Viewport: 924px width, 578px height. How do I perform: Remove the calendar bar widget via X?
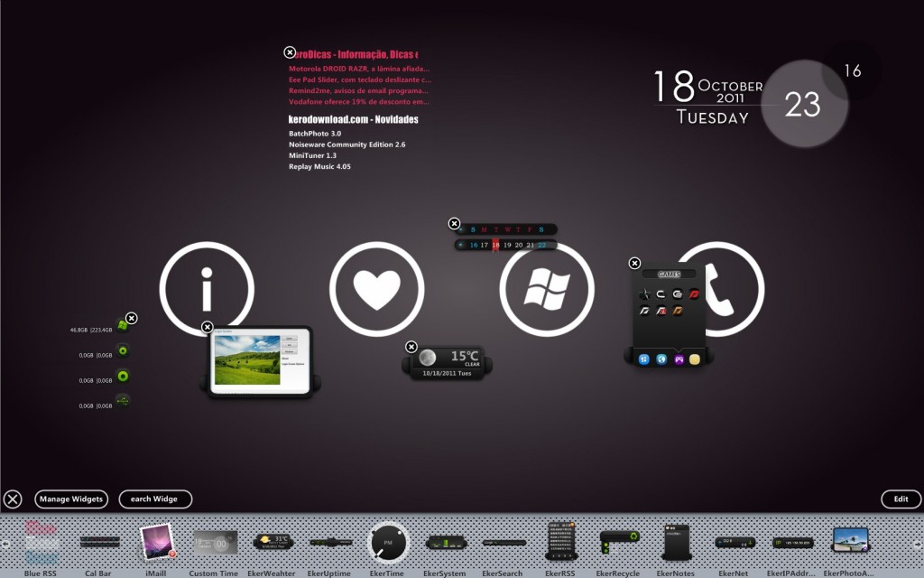pyautogui.click(x=454, y=224)
